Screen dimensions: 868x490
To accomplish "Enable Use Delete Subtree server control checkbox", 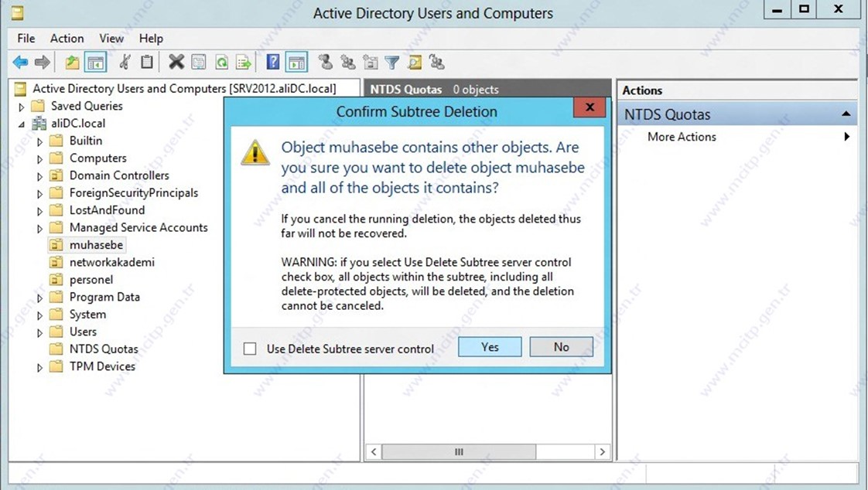I will point(250,349).
